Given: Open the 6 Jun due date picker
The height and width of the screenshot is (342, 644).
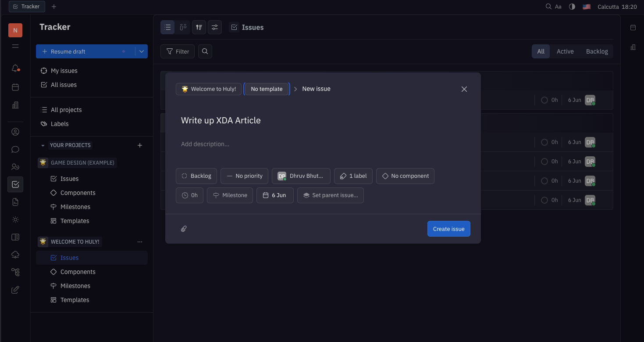Looking at the screenshot, I should (x=275, y=195).
